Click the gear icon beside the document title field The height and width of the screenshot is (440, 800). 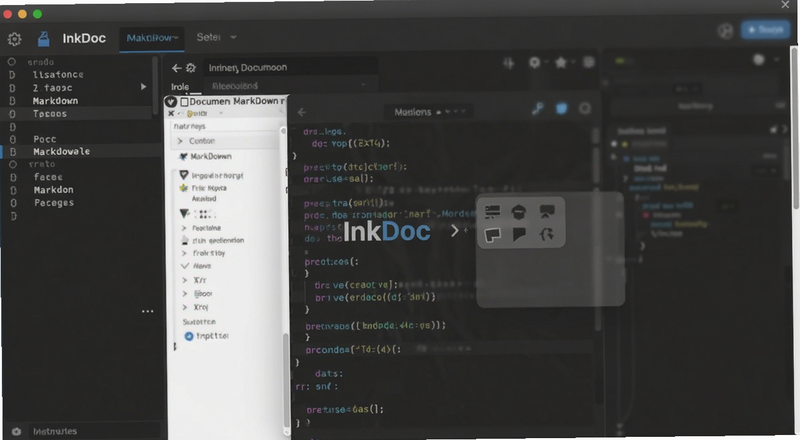(191, 68)
